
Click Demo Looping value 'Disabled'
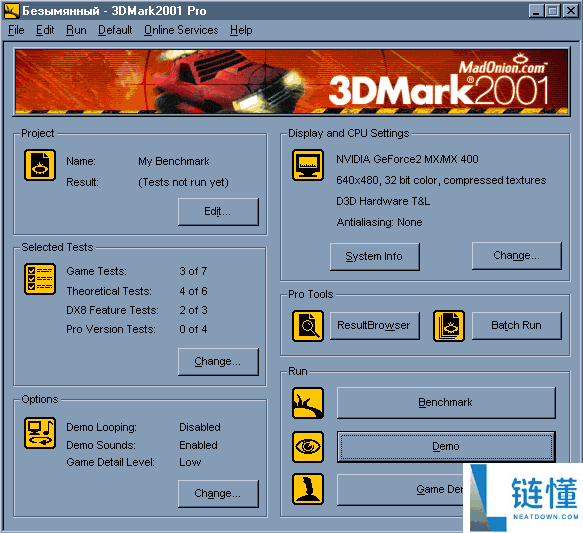200,427
